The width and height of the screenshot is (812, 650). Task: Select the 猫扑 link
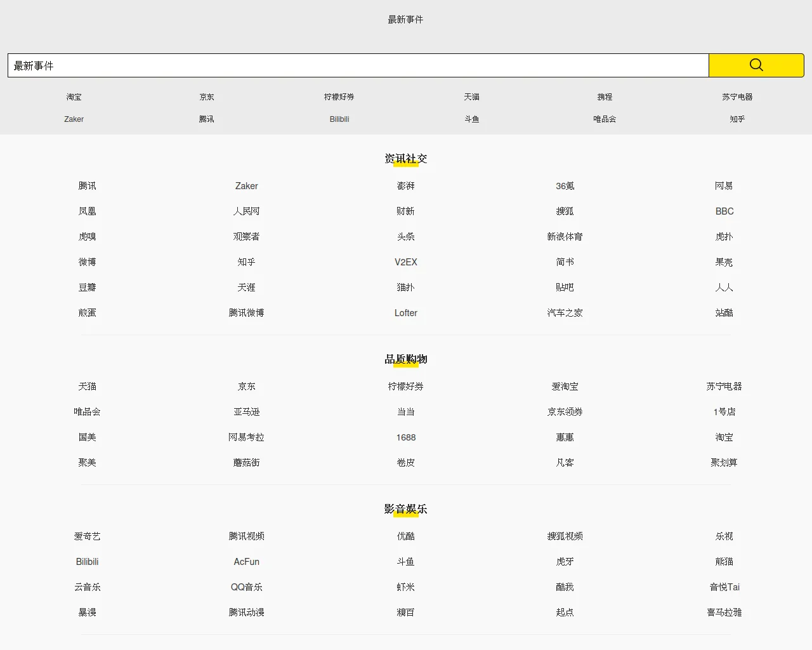[x=406, y=288]
